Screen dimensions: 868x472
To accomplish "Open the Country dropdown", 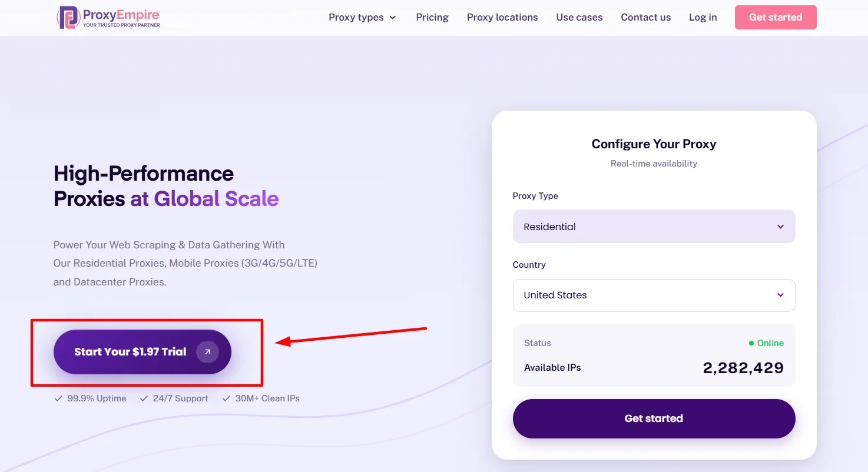I will click(x=654, y=295).
